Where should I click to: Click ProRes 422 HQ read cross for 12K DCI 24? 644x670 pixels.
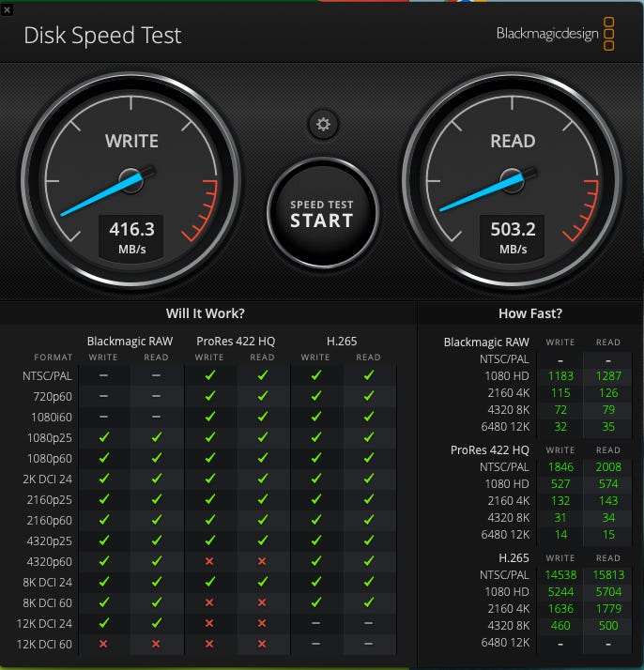[x=263, y=623]
